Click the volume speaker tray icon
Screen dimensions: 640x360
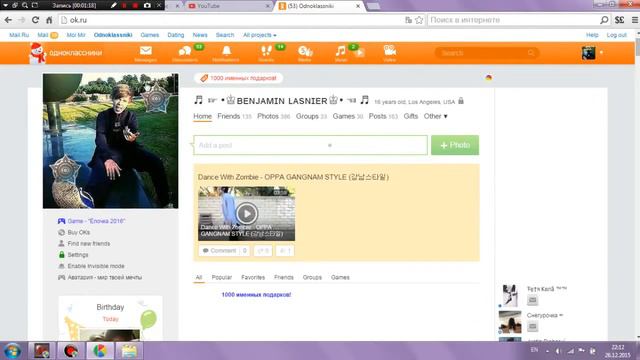click(x=558, y=351)
